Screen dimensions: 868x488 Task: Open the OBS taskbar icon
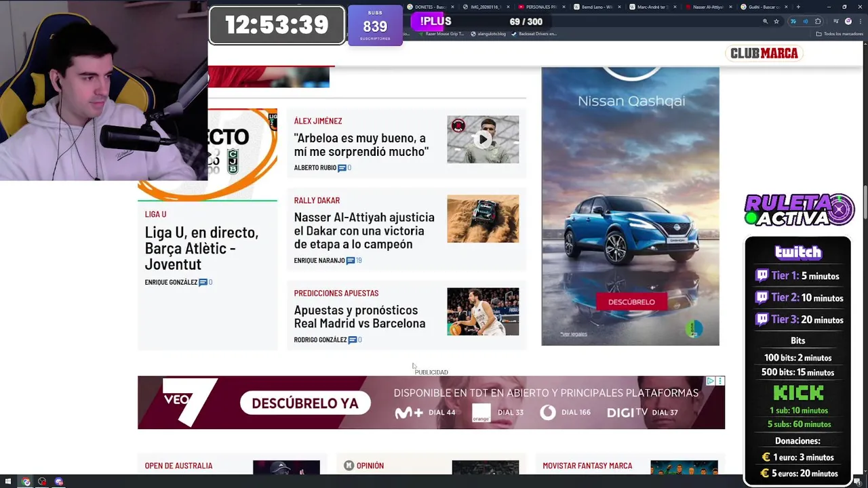coord(42,482)
